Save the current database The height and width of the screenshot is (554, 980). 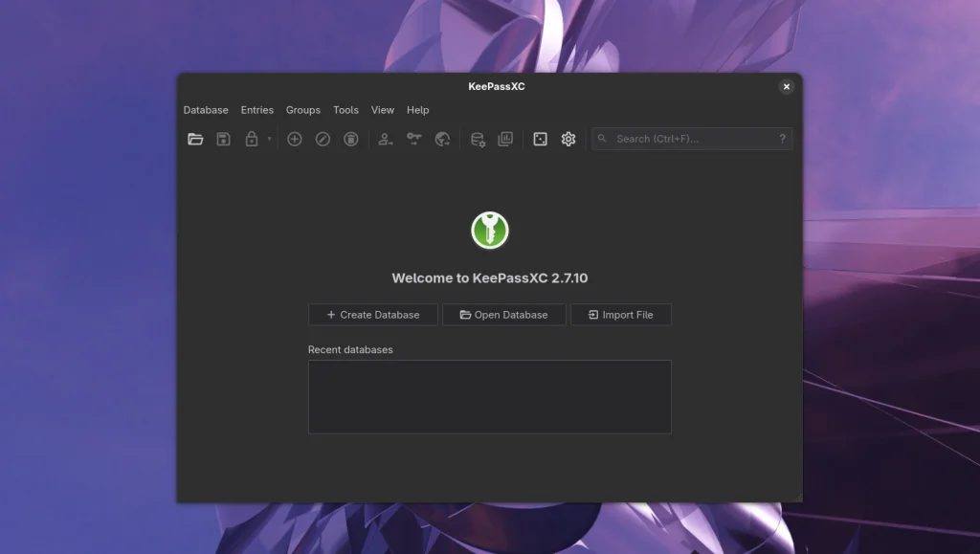coord(222,139)
